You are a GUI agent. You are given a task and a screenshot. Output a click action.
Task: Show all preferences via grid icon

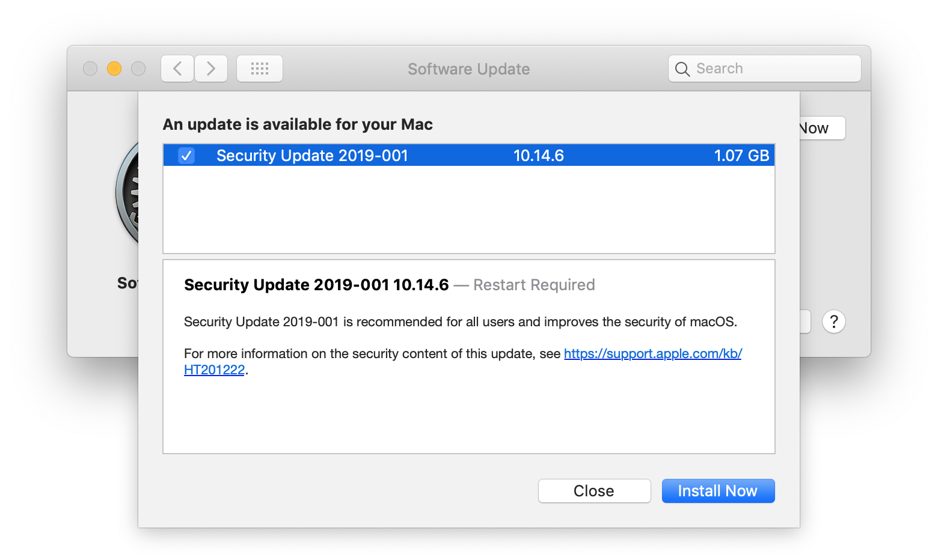coord(260,68)
